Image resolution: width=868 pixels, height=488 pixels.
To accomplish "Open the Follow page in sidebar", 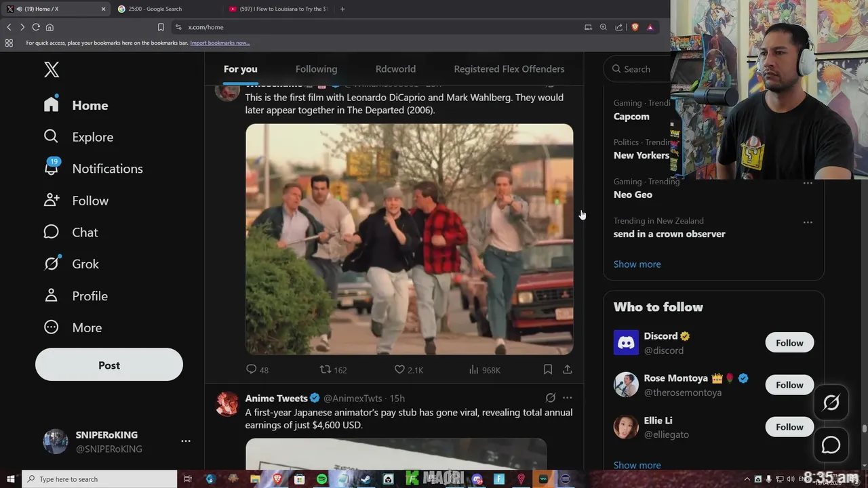I will tap(76, 201).
